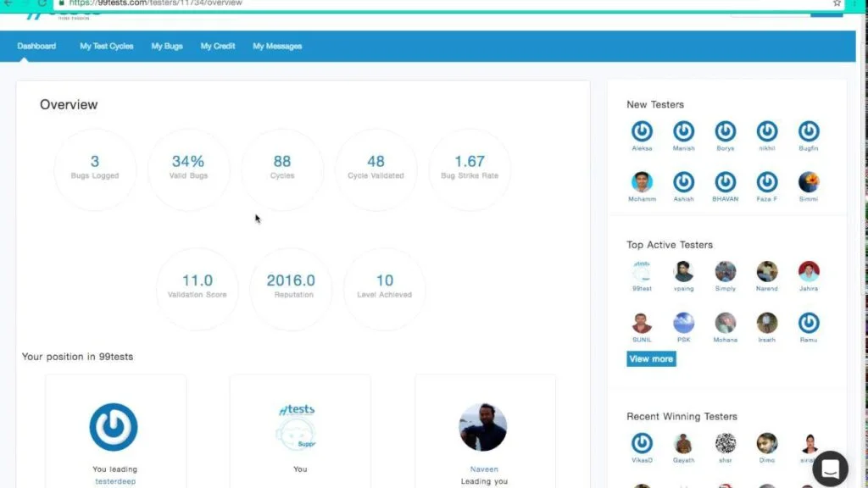The height and width of the screenshot is (488, 868).
Task: Open top active tester Irsath's photo
Action: click(x=766, y=323)
